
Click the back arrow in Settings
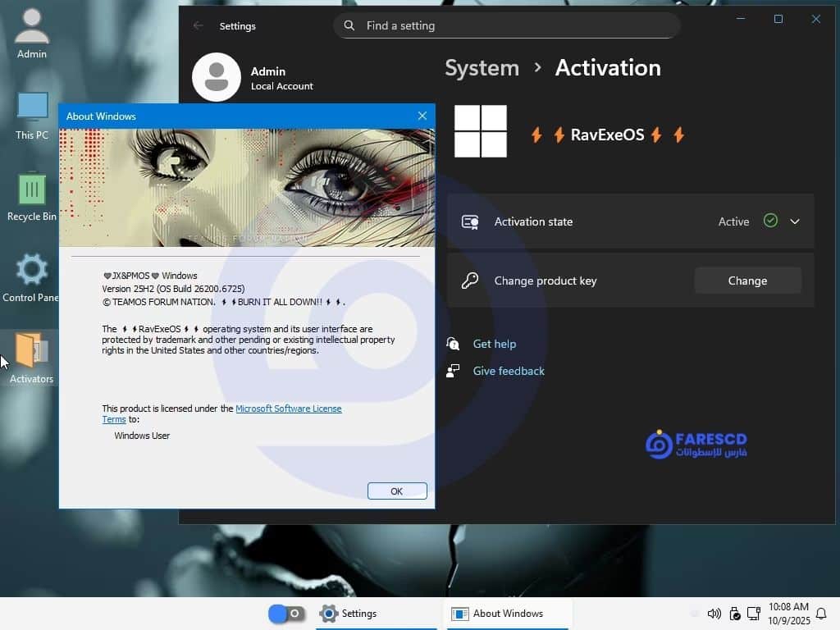point(199,25)
